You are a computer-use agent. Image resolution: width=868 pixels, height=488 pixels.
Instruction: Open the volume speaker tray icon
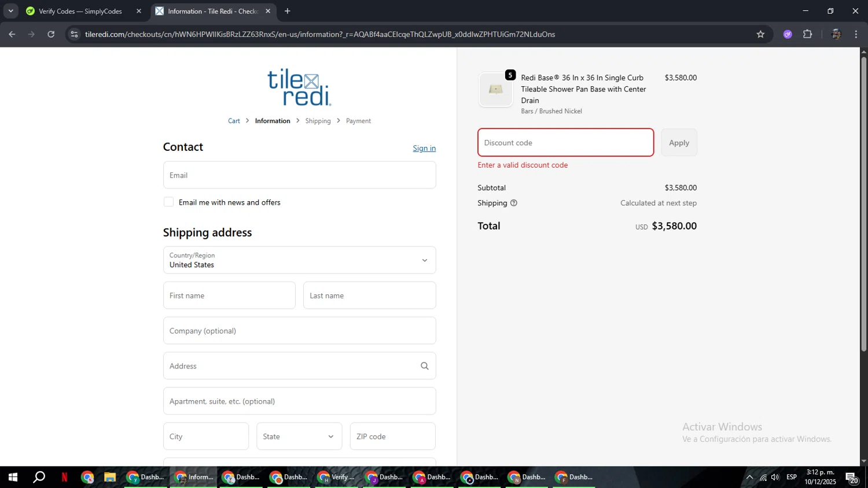pos(775,477)
